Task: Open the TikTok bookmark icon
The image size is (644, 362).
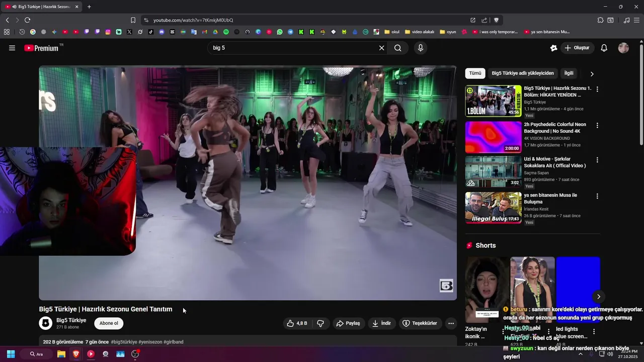Action: coord(151,32)
